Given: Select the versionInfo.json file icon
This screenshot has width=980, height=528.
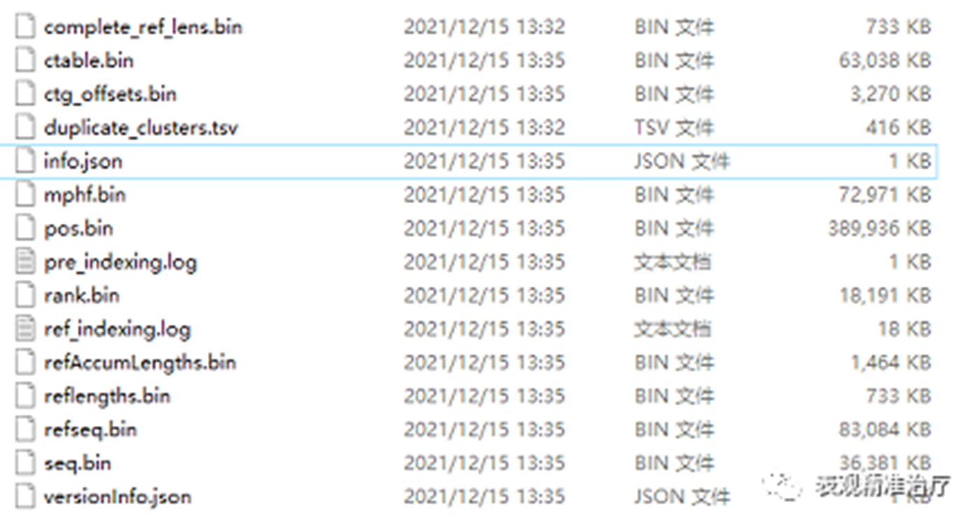Looking at the screenshot, I should click(x=25, y=497).
